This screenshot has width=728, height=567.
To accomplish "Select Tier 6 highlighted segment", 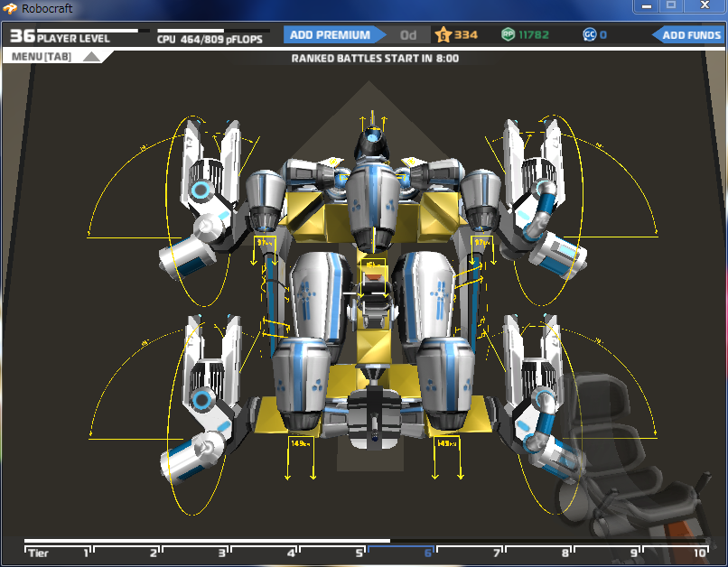I will tap(402, 553).
